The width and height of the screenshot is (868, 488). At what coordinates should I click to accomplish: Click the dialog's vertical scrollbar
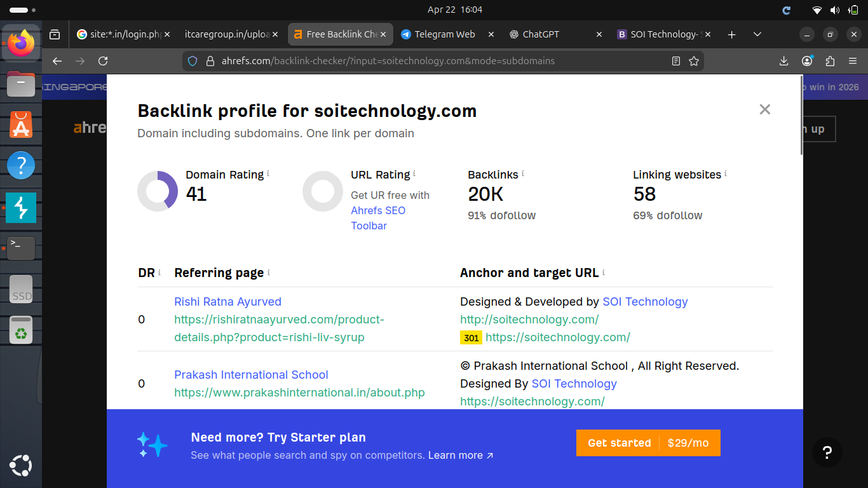point(801,114)
